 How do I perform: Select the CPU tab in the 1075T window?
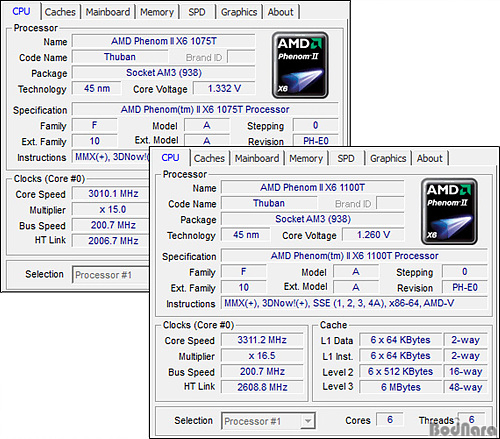coord(21,11)
